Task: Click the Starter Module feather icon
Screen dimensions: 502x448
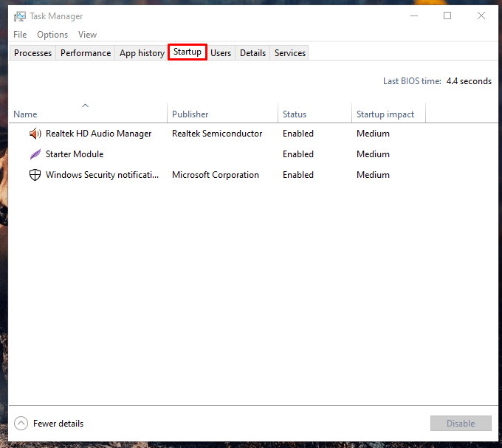Action: pos(35,154)
